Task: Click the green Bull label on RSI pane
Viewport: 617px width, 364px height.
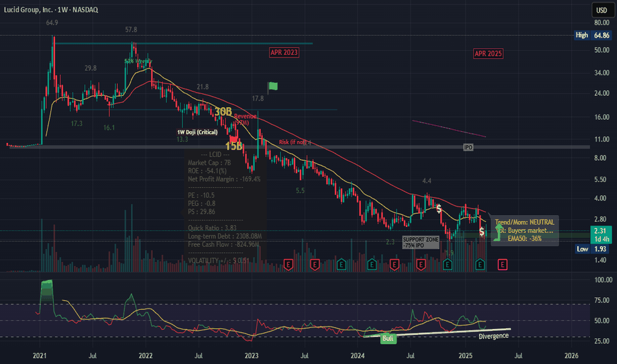Action: (388, 338)
